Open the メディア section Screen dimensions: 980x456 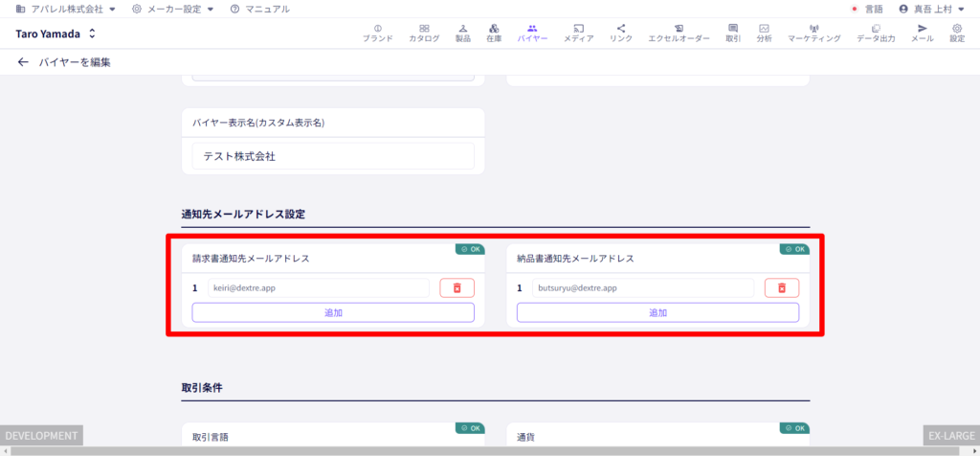coord(579,34)
